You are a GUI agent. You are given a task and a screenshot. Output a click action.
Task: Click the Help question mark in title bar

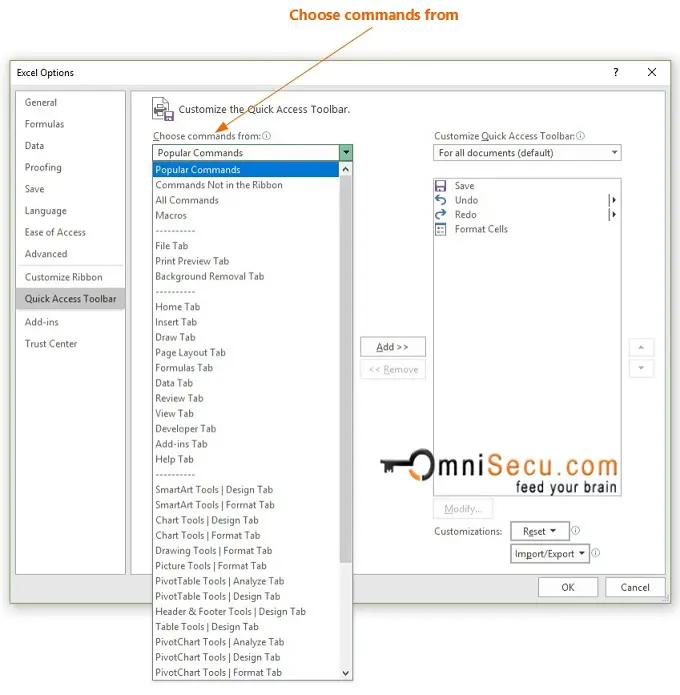coord(616,72)
